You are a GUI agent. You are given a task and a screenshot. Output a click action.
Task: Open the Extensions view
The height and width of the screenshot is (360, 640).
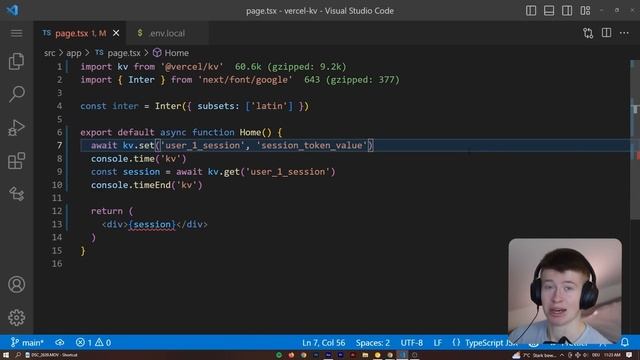coord(16,161)
